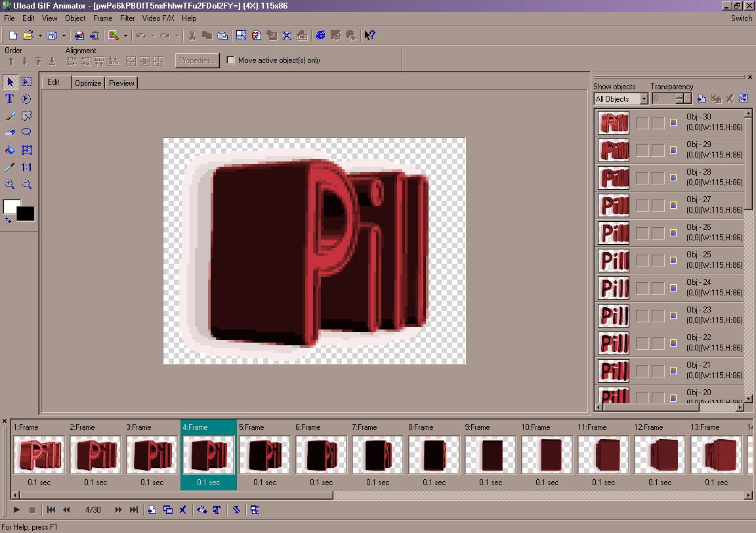This screenshot has width=756, height=533.
Task: Open the Video F/X menu
Action: click(158, 18)
